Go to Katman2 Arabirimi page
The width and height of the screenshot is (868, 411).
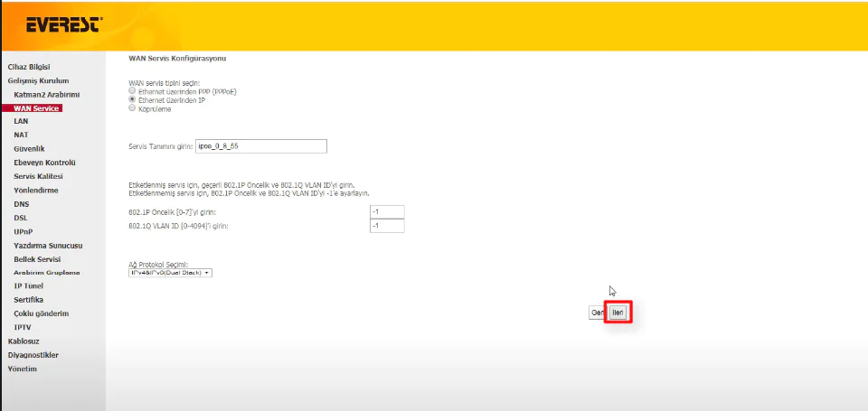(47, 95)
